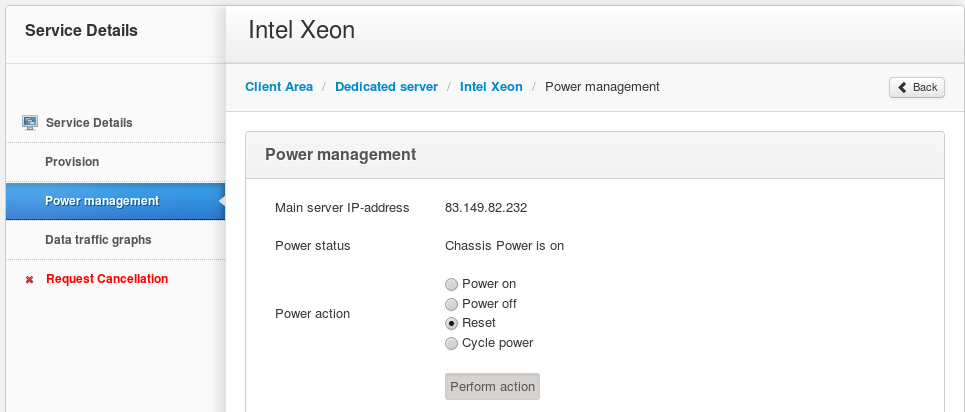Click the IP address 83.149.82.232
The height and width of the screenshot is (412, 965).
point(486,208)
